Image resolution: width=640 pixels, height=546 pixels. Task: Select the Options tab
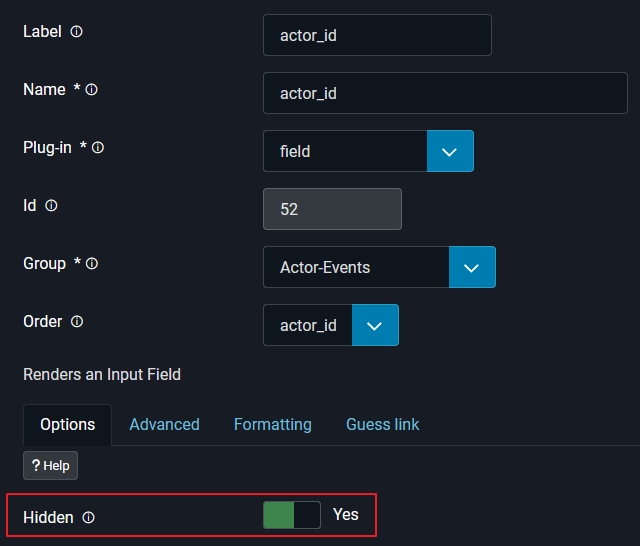(x=68, y=425)
